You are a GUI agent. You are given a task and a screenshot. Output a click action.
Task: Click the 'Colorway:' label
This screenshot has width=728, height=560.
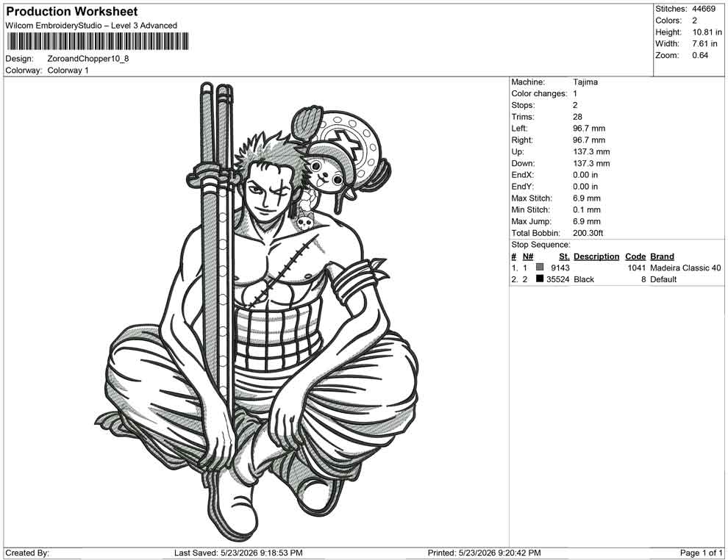coord(24,71)
